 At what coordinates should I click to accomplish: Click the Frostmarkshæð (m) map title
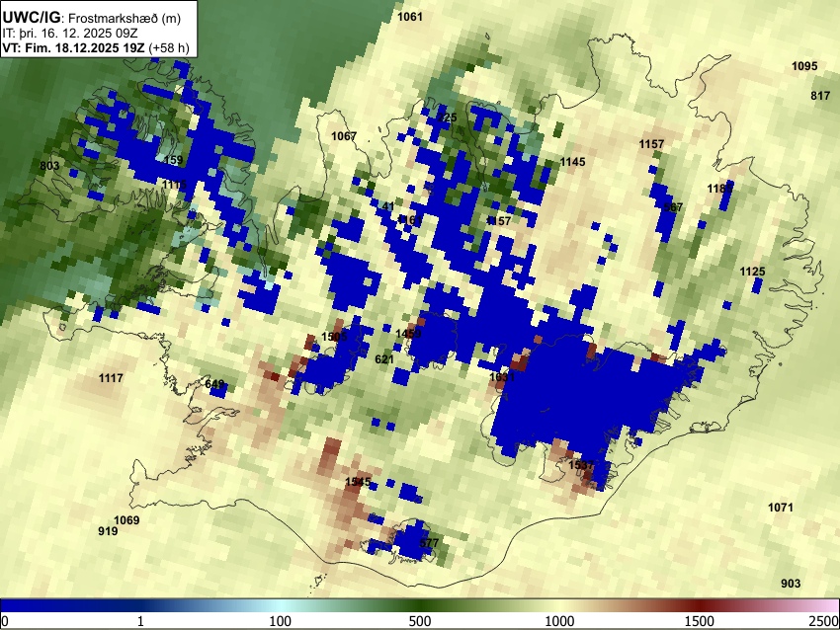[x=124, y=18]
